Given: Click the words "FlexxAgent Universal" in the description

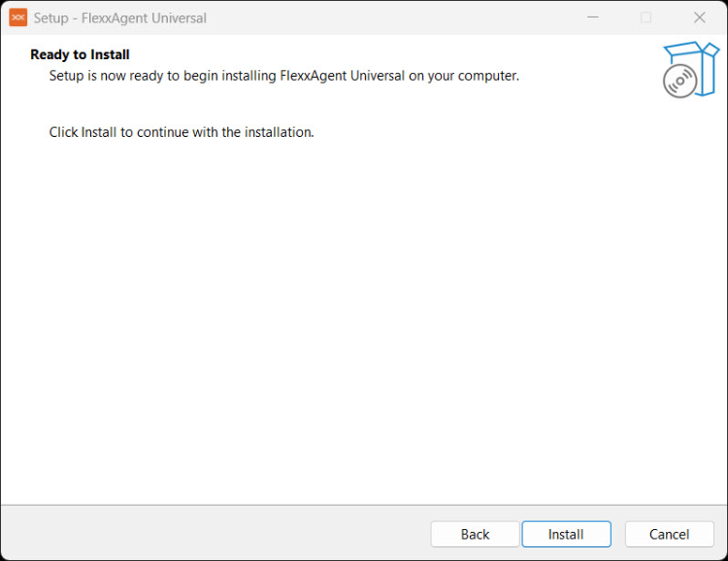Looking at the screenshot, I should click(x=343, y=76).
